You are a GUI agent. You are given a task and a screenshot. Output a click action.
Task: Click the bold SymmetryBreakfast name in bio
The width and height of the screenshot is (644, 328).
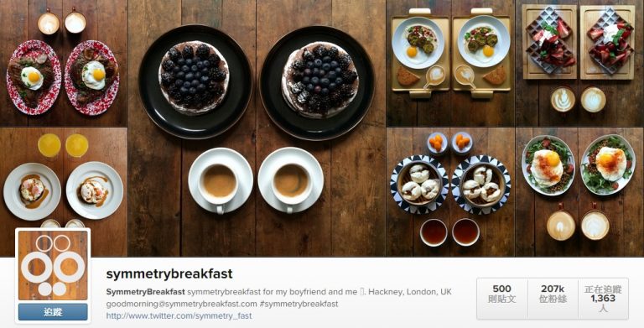(x=145, y=292)
